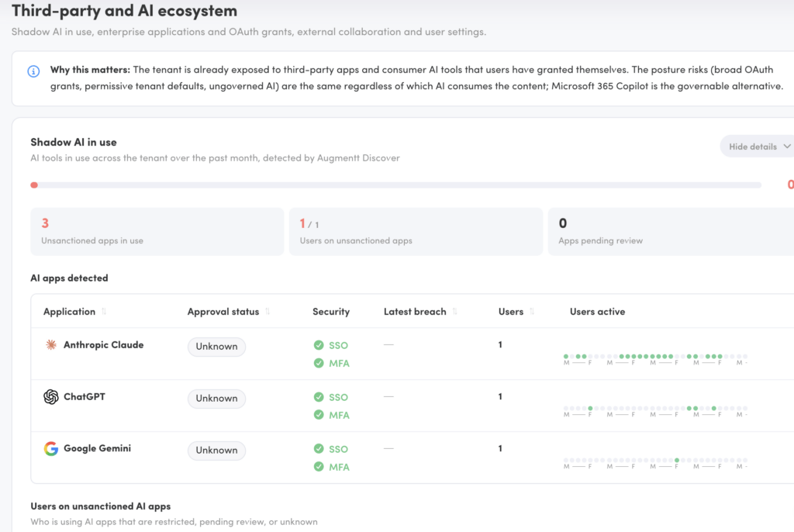Select the Anthropic Claude application name
Viewport: 794px width, 532px height.
(x=104, y=345)
